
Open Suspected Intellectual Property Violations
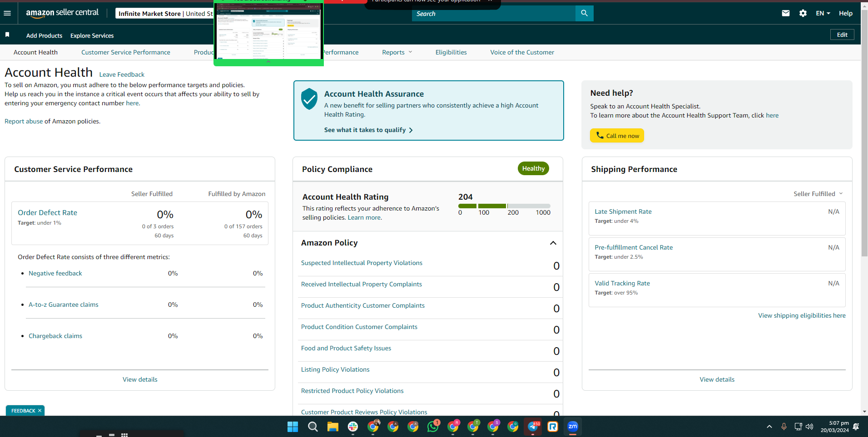362,263
